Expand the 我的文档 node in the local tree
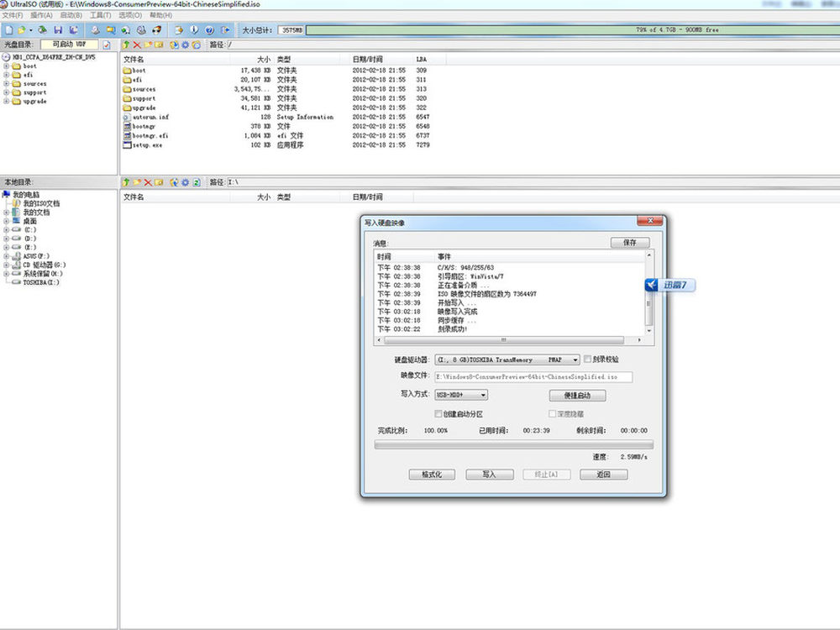 point(7,213)
